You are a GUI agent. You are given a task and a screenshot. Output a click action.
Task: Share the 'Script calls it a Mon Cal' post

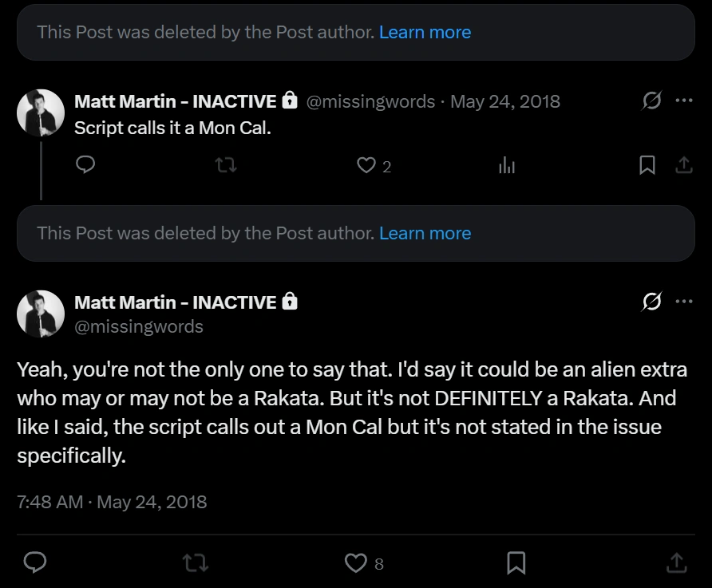click(x=684, y=165)
